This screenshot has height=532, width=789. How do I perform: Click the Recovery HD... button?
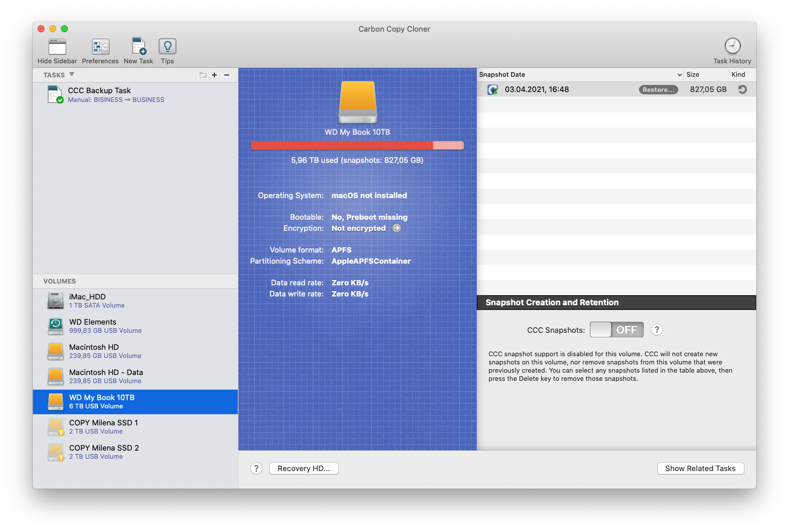304,469
